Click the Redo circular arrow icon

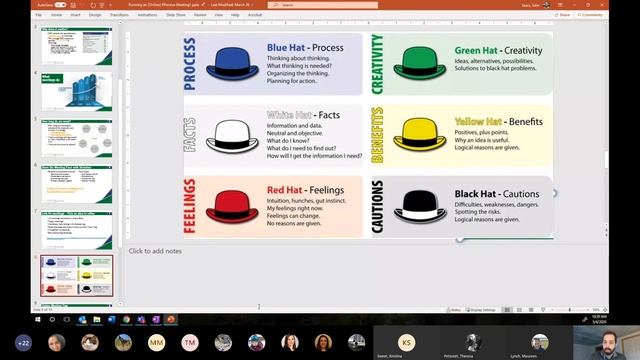click(93, 5)
